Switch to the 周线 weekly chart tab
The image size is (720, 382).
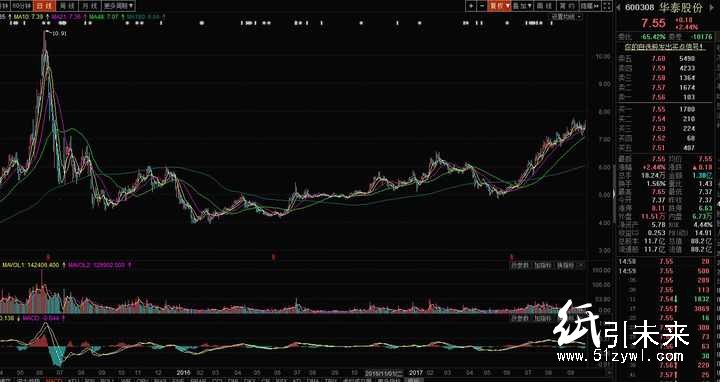(x=67, y=6)
